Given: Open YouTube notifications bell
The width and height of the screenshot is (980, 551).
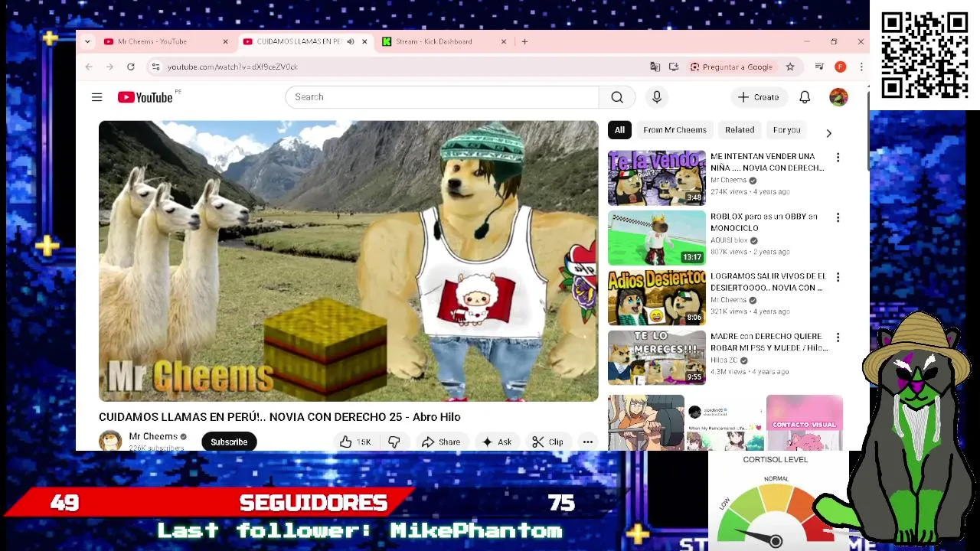Looking at the screenshot, I should (805, 97).
